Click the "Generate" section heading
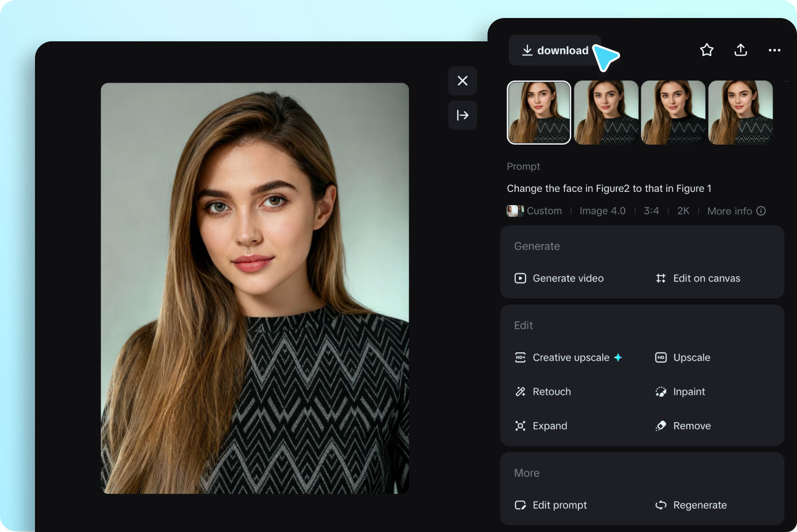Screen dimensions: 797x532 [x=537, y=246]
